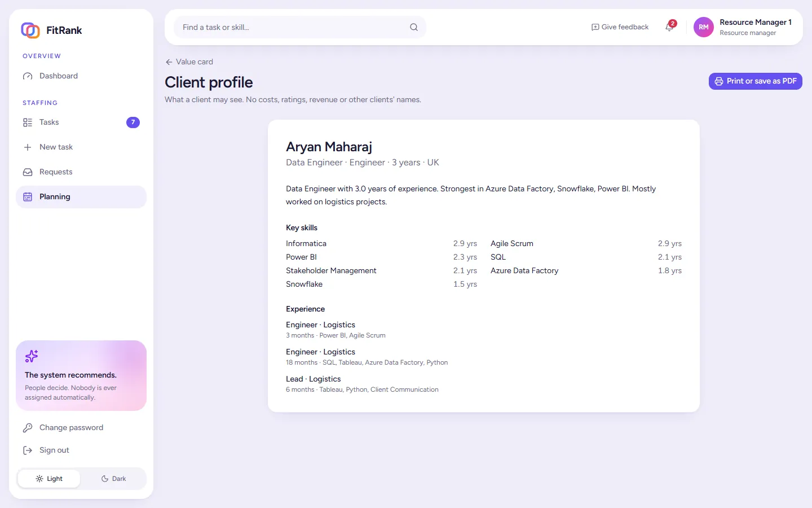
Task: Click the moon icon for Dark mode
Action: [105, 479]
